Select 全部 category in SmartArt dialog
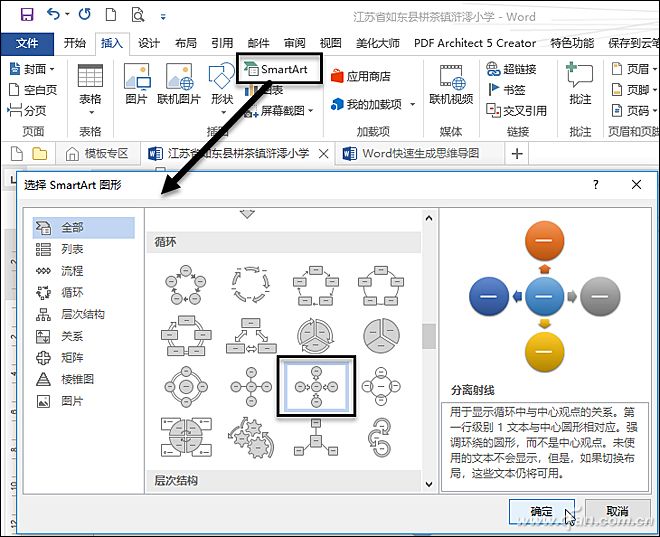 [x=83, y=227]
